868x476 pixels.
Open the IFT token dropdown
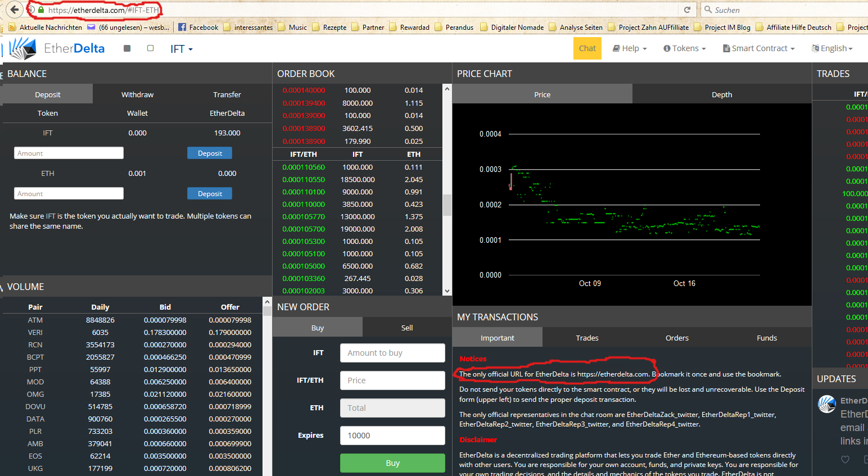click(x=181, y=49)
